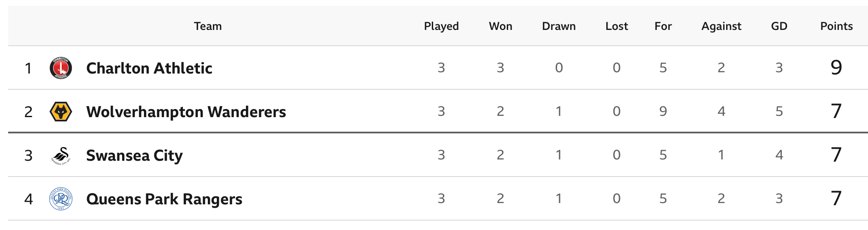This screenshot has height=230, width=868.
Task: Click the GD column header
Action: 779,26
